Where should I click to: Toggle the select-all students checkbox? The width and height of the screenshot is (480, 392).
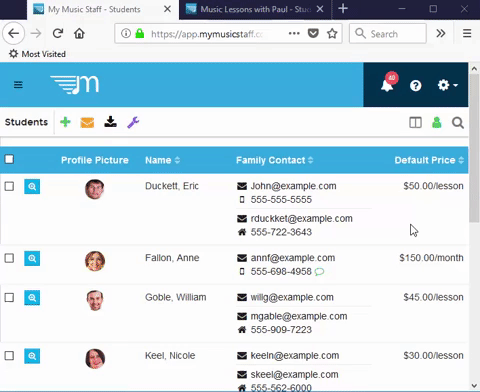pos(9,159)
